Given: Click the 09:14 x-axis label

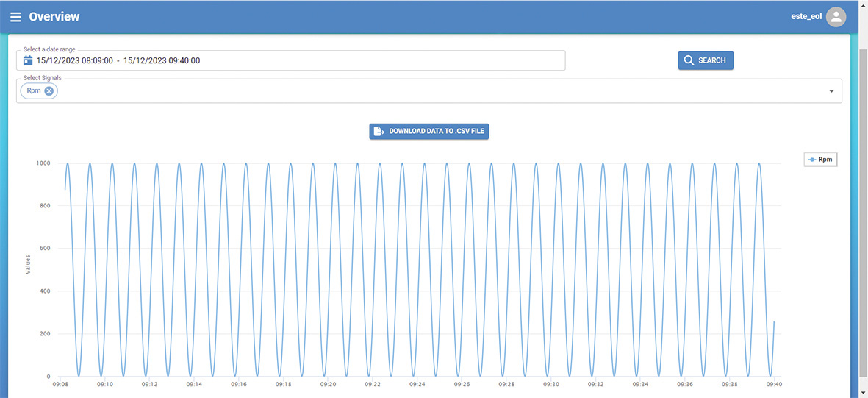Looking at the screenshot, I should click(x=194, y=383).
